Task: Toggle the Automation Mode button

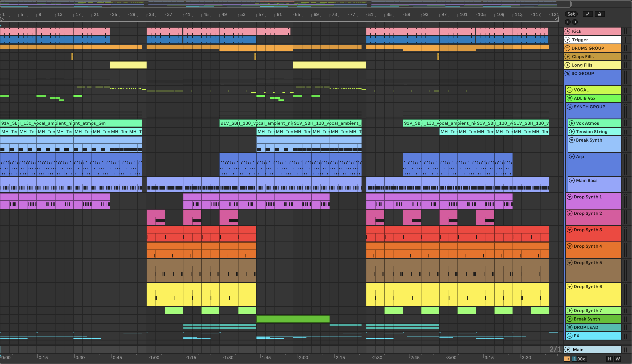Action: coord(588,14)
